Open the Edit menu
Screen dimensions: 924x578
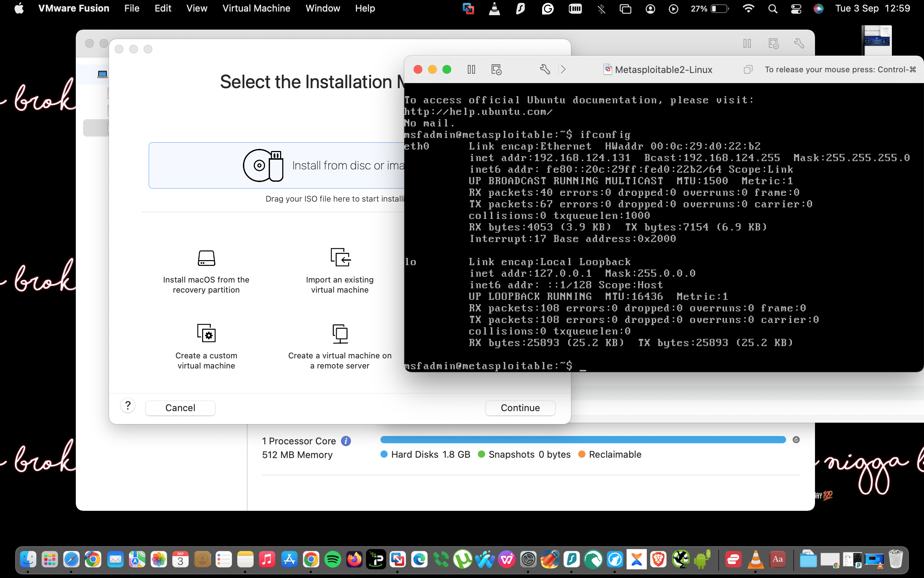click(x=163, y=8)
